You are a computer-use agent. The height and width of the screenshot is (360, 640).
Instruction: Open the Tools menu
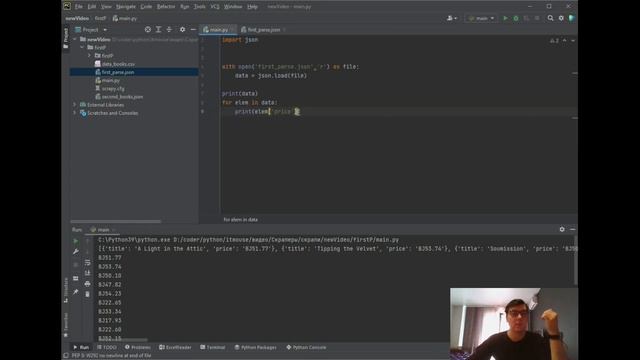pyautogui.click(x=200, y=7)
